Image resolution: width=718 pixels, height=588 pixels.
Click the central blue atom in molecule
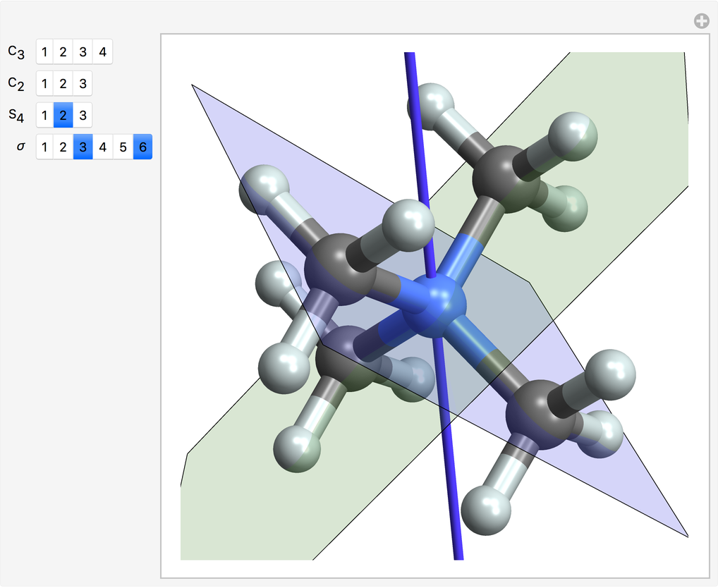[439, 305]
